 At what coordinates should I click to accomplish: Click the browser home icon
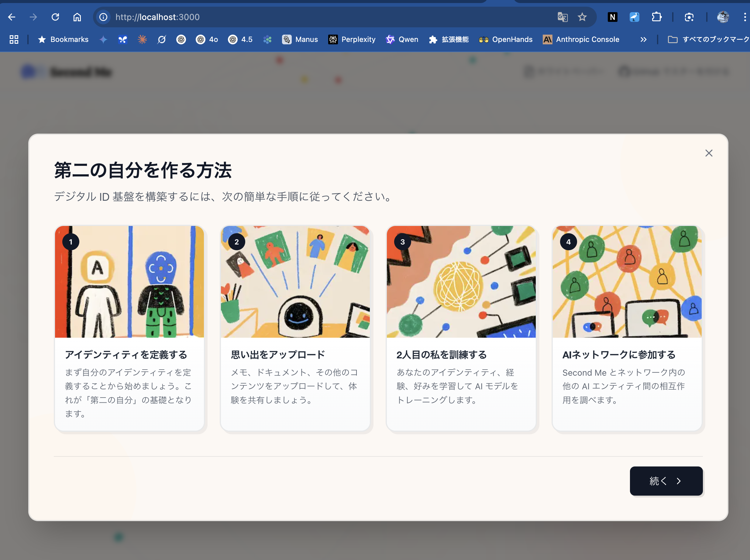[x=77, y=17]
